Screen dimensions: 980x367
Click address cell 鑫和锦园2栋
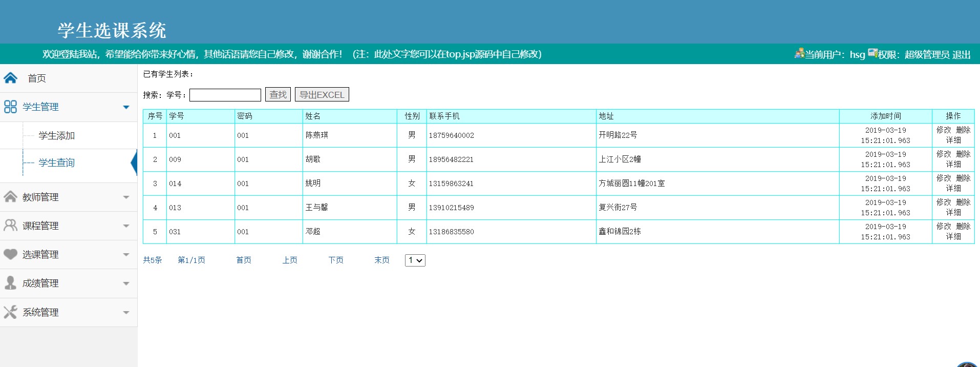point(620,232)
